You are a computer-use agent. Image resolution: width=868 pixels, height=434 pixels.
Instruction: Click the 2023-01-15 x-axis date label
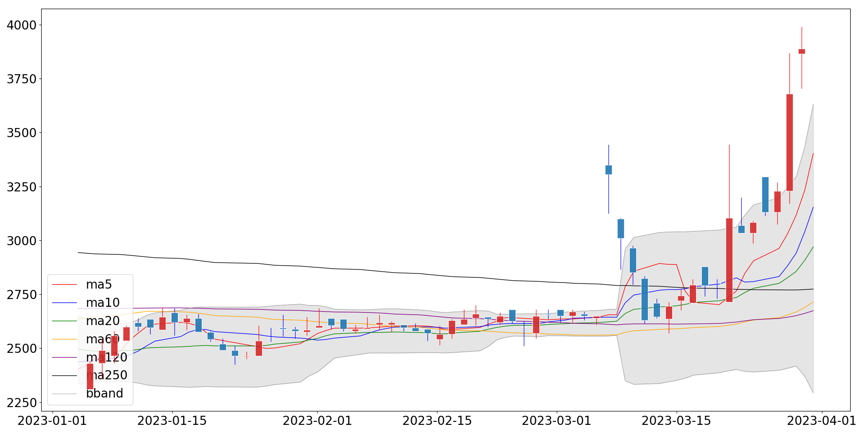pos(172,421)
